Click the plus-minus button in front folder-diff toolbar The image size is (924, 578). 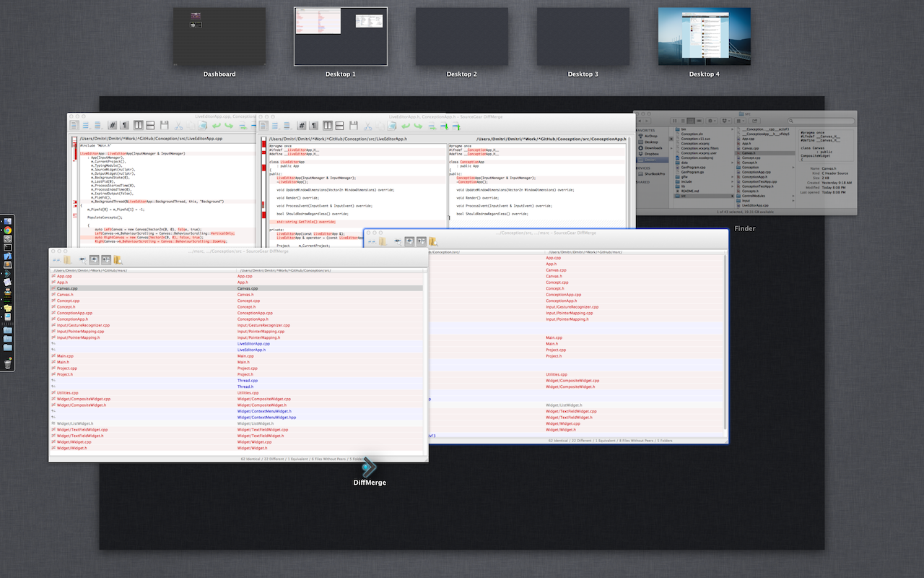point(106,259)
